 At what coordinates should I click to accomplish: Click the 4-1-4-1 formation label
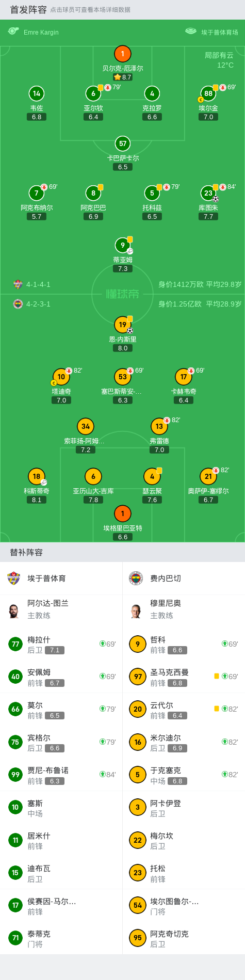(38, 284)
